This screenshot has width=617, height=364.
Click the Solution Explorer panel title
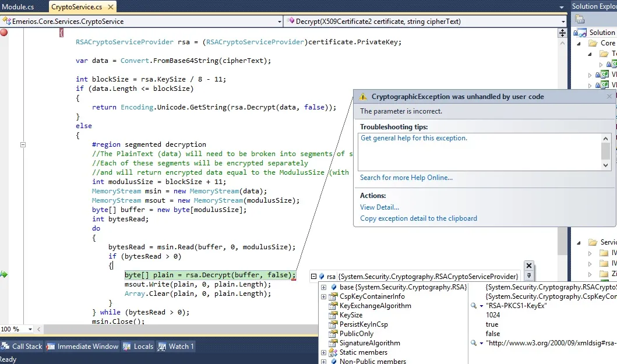pyautogui.click(x=594, y=6)
